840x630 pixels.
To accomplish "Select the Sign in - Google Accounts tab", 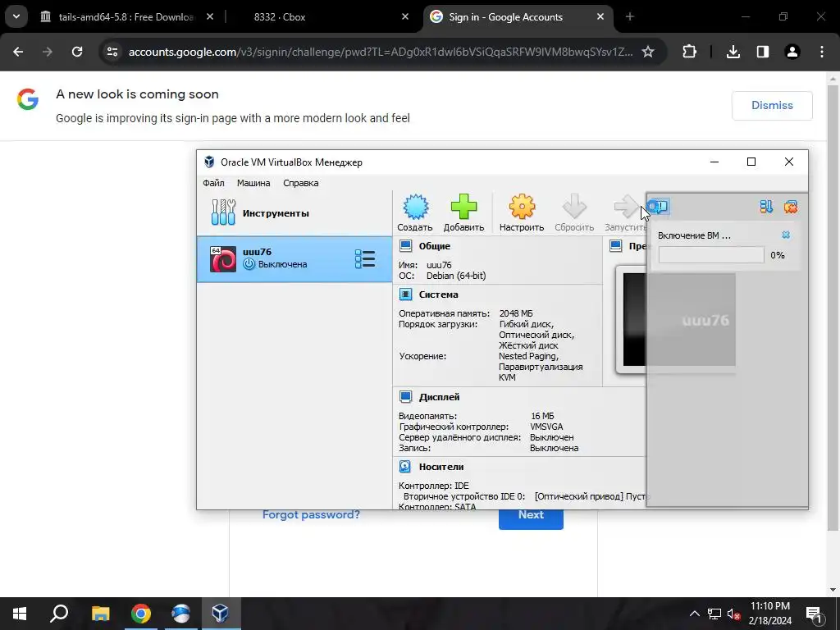I will pos(505,16).
